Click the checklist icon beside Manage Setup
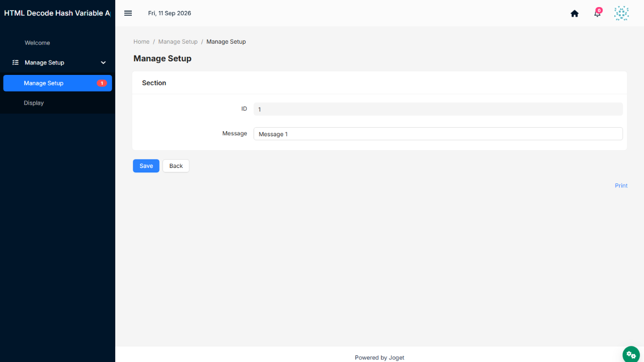Screen dimensions: 644x362 15,63
